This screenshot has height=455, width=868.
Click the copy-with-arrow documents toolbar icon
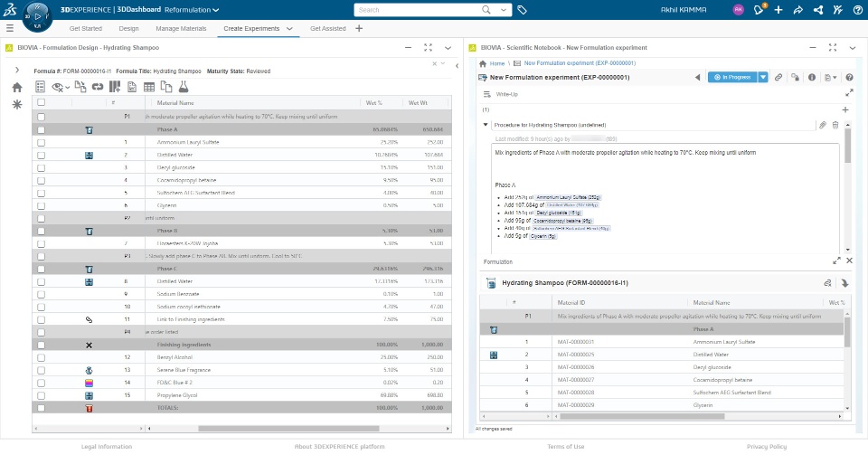point(80,86)
